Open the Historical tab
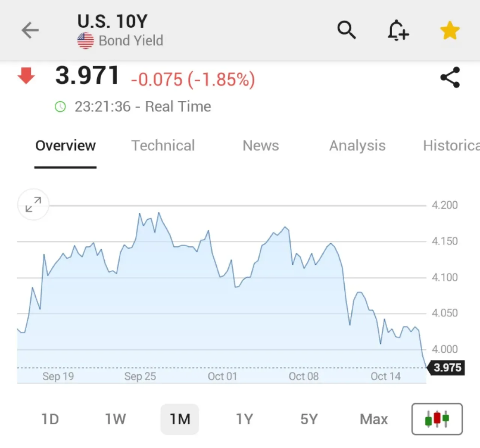The image size is (480, 448). [x=451, y=145]
